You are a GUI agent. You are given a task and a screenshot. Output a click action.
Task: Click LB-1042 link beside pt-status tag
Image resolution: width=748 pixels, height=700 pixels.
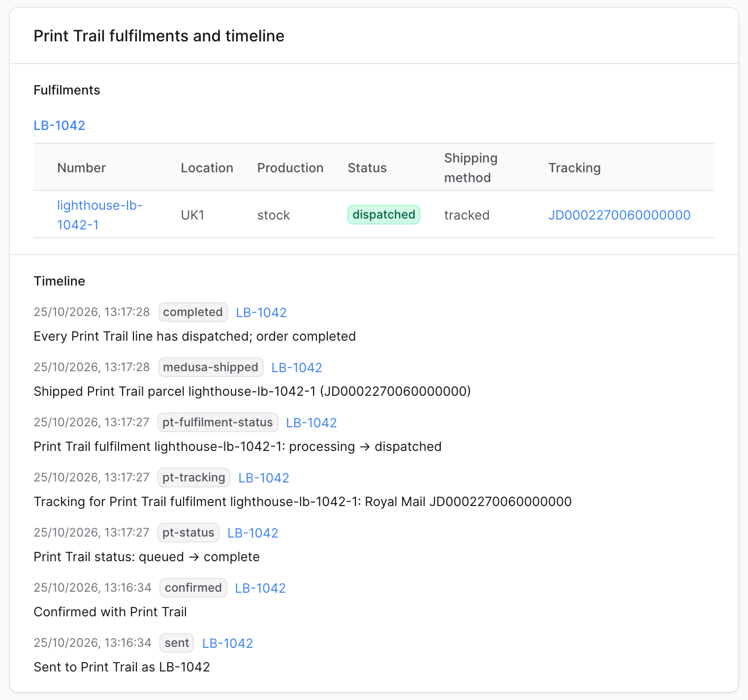[x=253, y=533]
